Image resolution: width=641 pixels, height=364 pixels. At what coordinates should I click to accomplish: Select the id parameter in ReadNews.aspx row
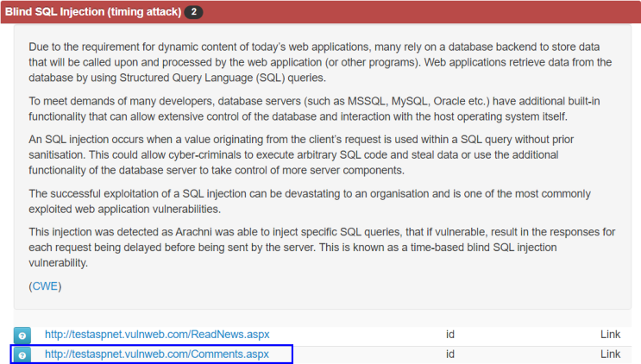click(x=450, y=334)
